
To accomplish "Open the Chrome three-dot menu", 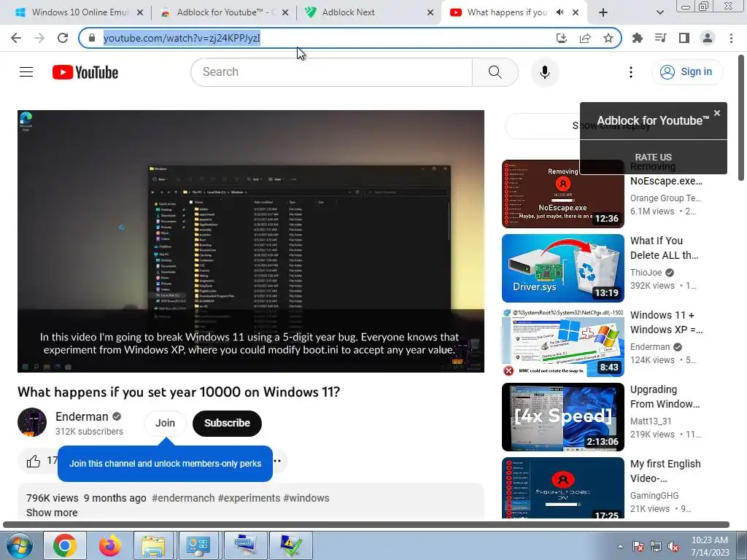I will [731, 38].
